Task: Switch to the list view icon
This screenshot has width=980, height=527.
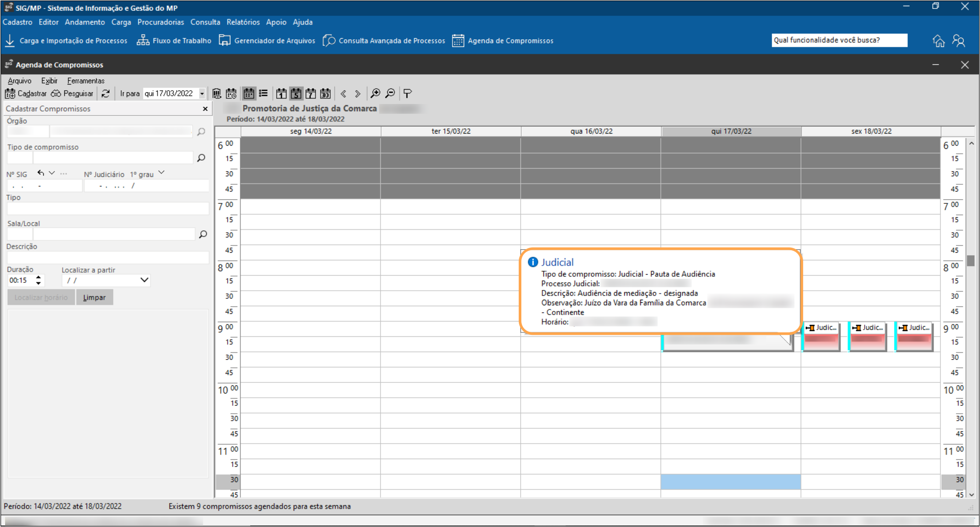Action: [x=263, y=94]
